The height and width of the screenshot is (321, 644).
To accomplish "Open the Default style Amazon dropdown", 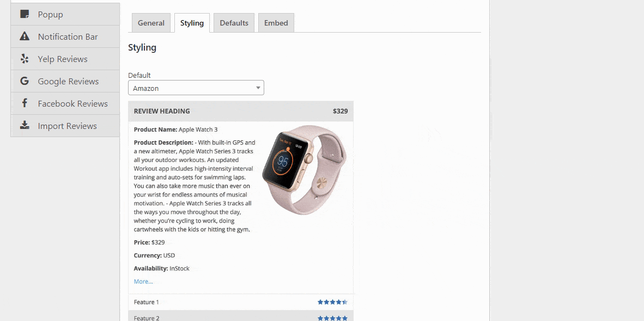I will (196, 88).
